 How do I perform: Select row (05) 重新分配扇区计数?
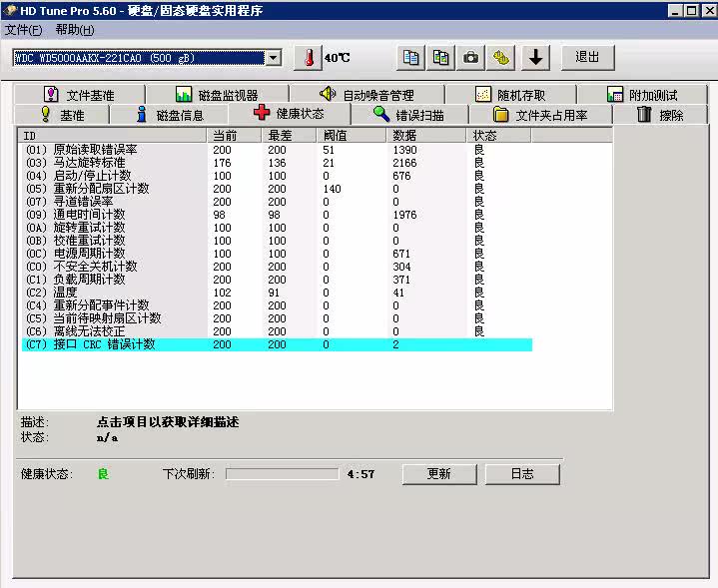[x=277, y=189]
